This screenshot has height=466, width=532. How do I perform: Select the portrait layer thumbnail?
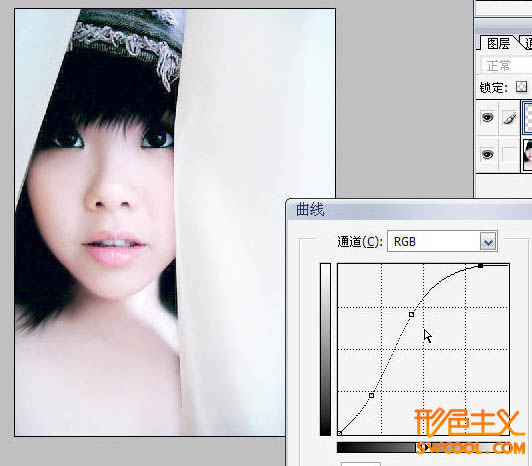coord(528,155)
